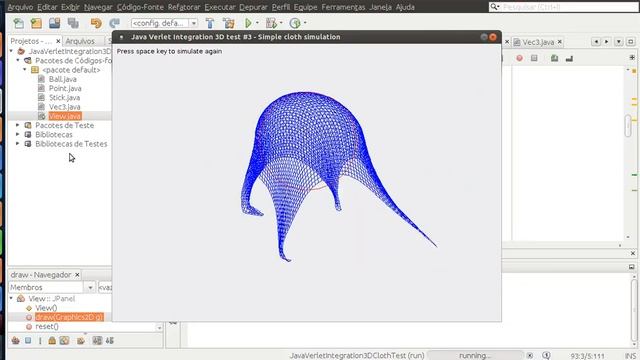Image resolution: width=640 pixels, height=360 pixels.
Task: Select Ball.java in the project tree
Action: pos(62,79)
